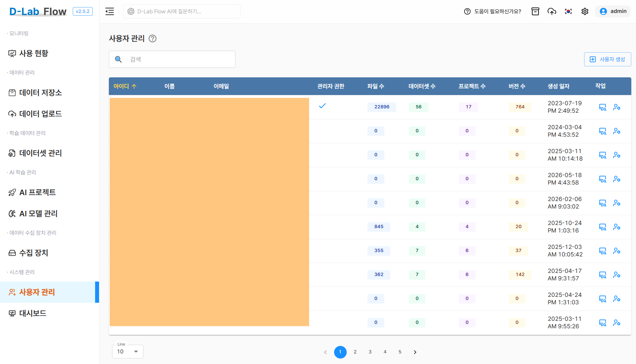Click the 파일 수 column header
This screenshot has width=636, height=364.
pyautogui.click(x=376, y=86)
